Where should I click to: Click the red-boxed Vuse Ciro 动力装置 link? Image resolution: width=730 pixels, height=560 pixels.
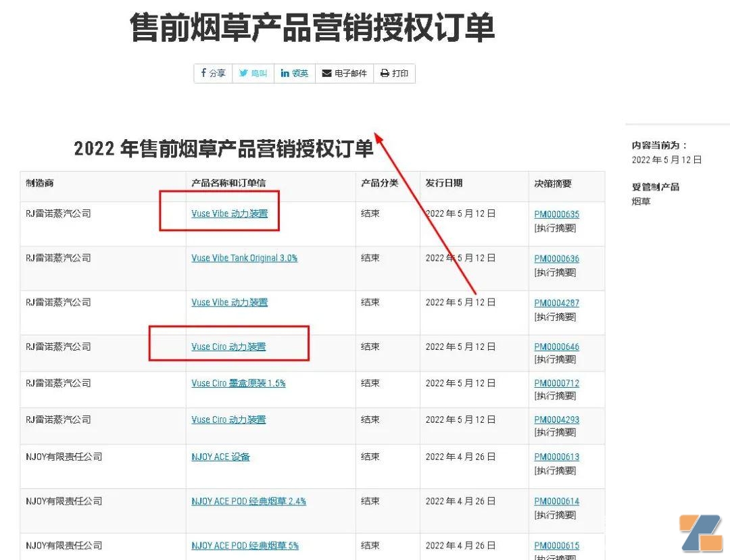[x=228, y=347]
